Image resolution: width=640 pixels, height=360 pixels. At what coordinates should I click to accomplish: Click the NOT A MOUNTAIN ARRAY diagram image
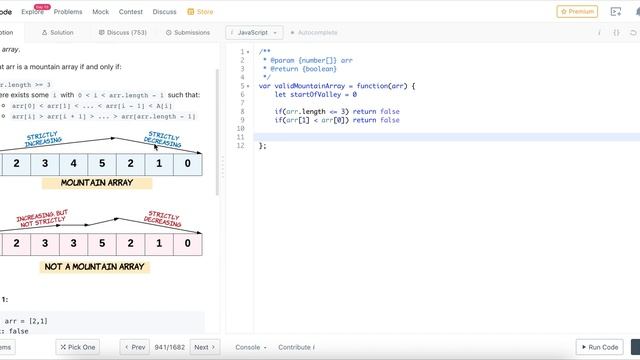(x=101, y=241)
